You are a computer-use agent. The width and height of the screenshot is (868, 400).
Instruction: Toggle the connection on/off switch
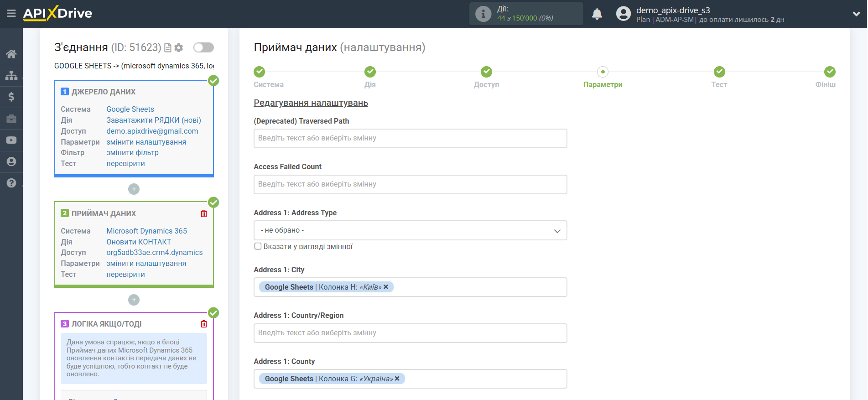click(x=203, y=47)
